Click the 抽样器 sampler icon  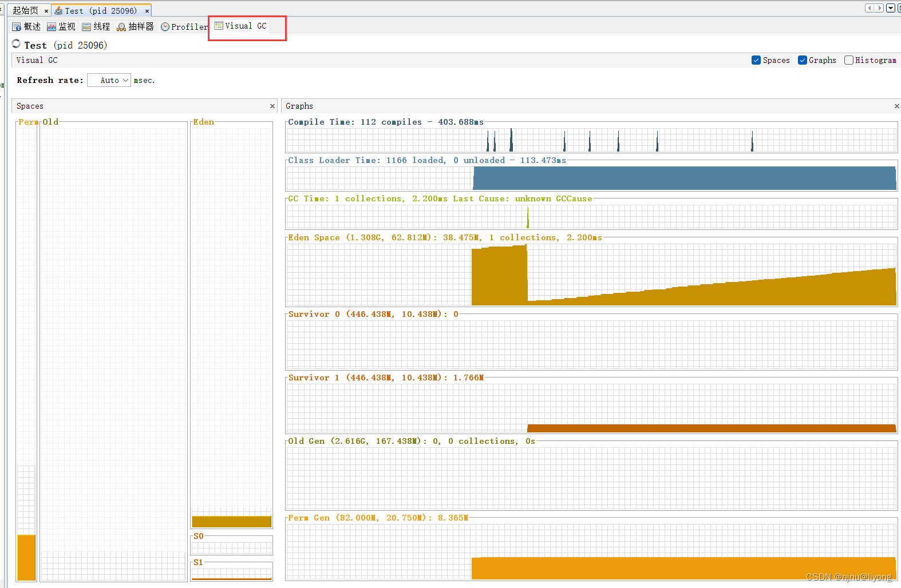point(121,27)
